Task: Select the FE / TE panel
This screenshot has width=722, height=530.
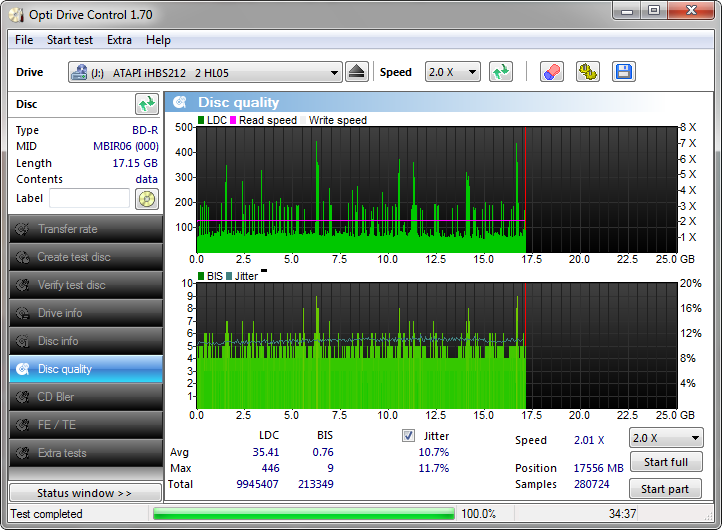Action: click(86, 425)
